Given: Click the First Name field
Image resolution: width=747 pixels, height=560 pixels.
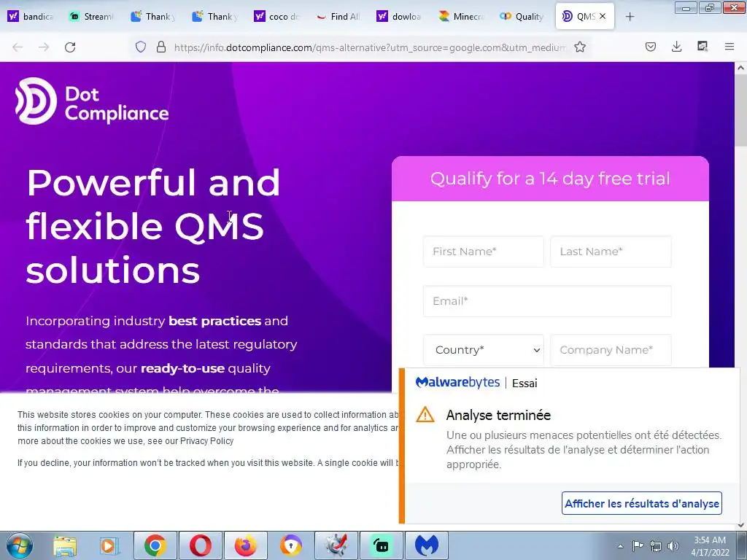Looking at the screenshot, I should (483, 252).
